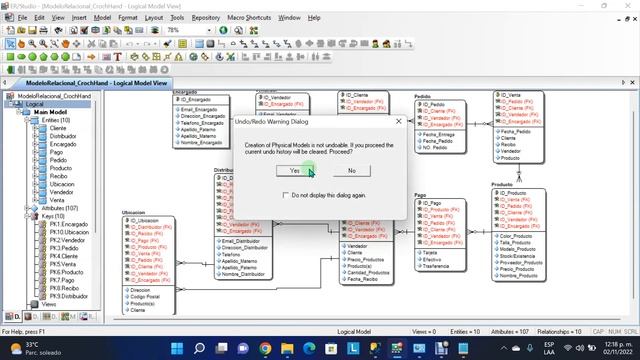Click the taskbar Search icon
Image resolution: width=640 pixels, height=360 pixels.
[199, 348]
